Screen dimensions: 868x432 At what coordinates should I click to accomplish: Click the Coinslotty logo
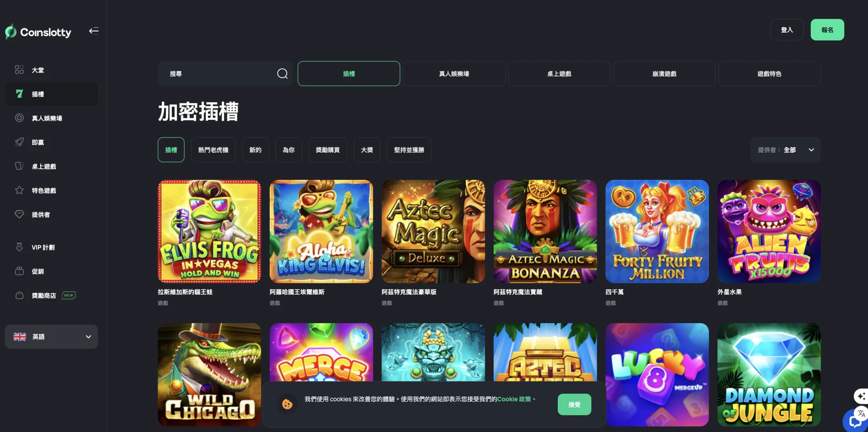(38, 32)
